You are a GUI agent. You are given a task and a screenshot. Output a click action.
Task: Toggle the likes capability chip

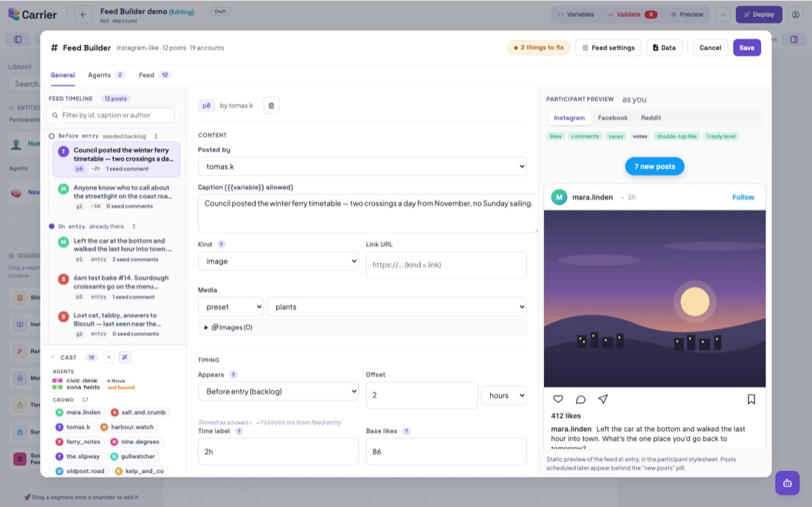pos(556,137)
